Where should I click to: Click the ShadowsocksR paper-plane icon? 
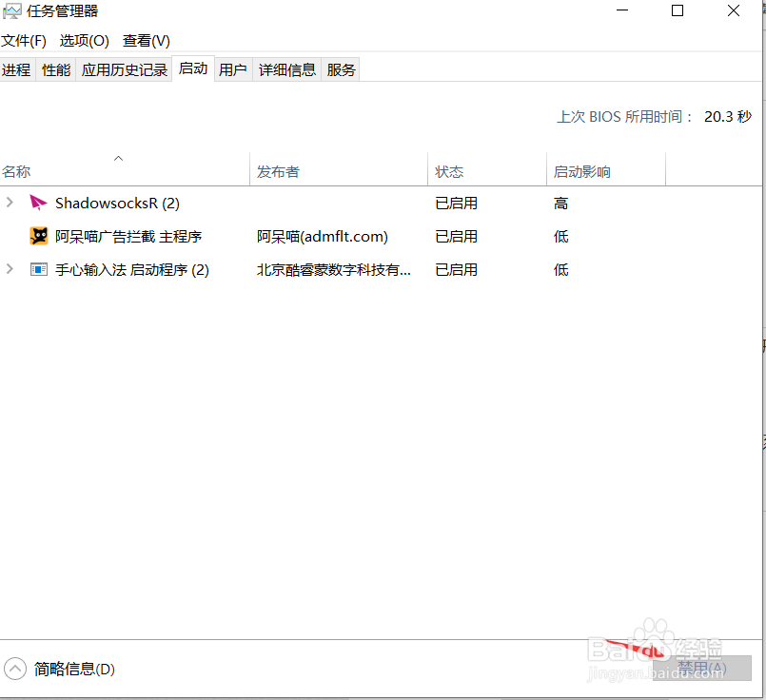pyautogui.click(x=38, y=203)
